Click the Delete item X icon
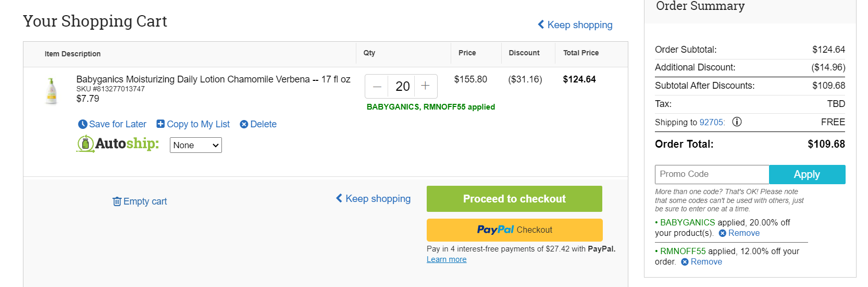868x287 pixels. click(x=244, y=124)
